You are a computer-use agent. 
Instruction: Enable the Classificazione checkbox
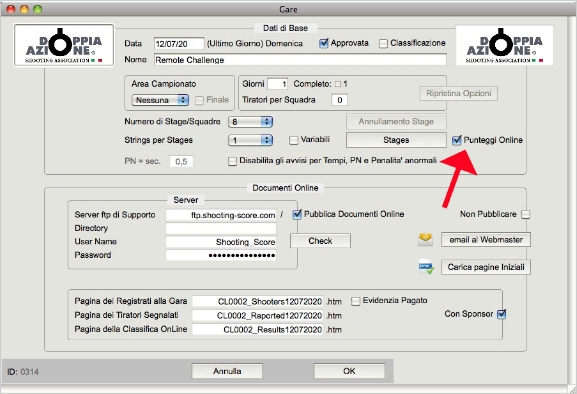[383, 43]
